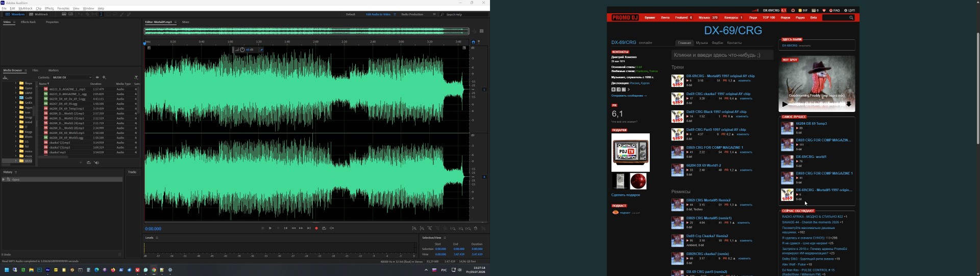This screenshot has width=980, height=276.
Task: Click the red Record button
Action: [316, 228]
